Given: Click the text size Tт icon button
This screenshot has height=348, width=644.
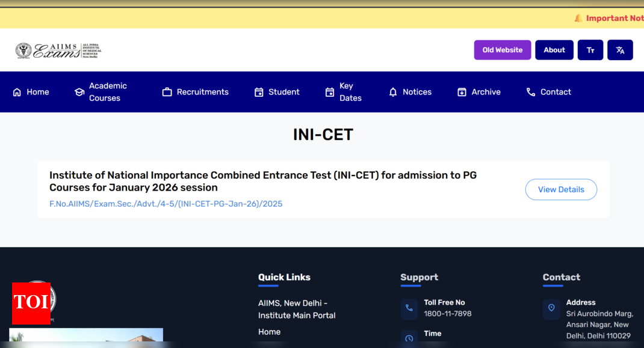Looking at the screenshot, I should point(590,50).
